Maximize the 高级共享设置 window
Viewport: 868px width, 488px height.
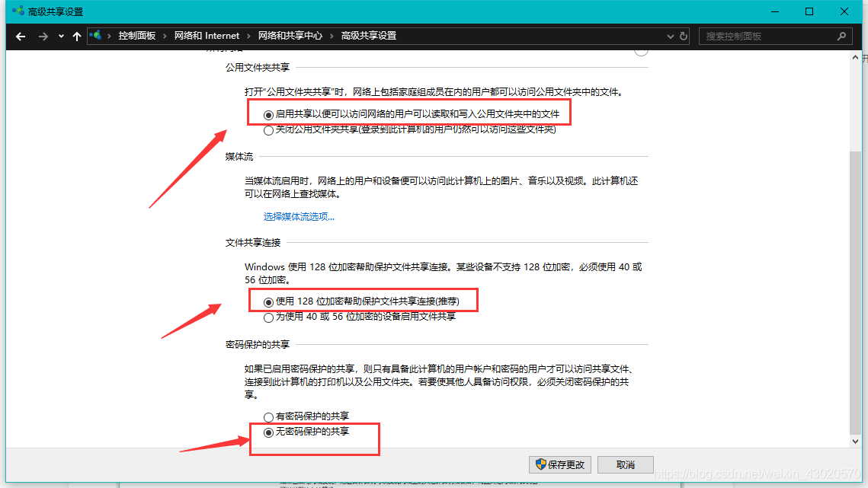(x=809, y=11)
